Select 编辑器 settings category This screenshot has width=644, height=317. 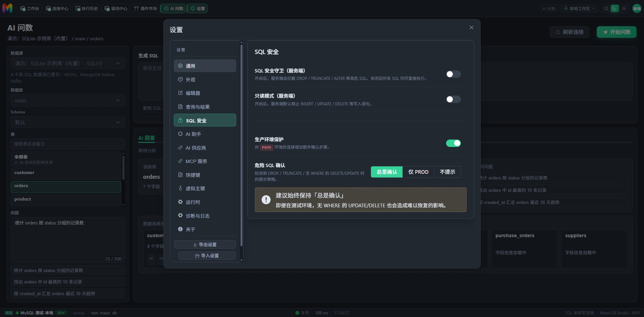pyautogui.click(x=205, y=93)
